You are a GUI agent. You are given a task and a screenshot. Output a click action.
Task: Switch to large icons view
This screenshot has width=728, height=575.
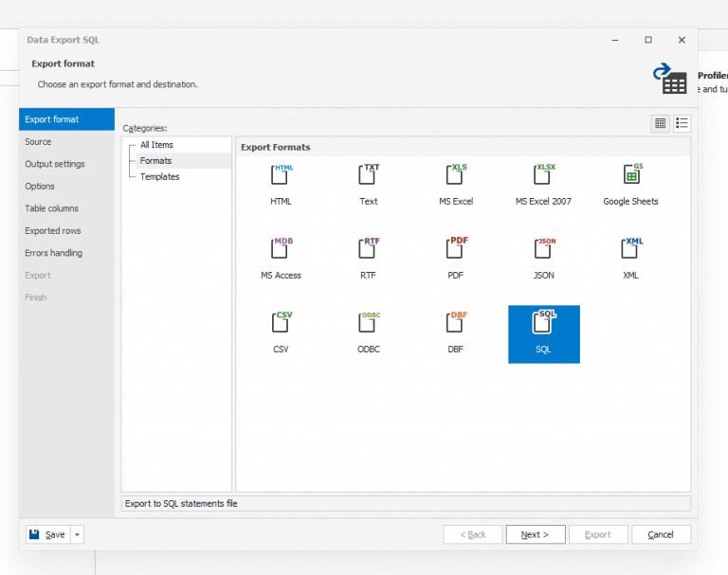[661, 123]
